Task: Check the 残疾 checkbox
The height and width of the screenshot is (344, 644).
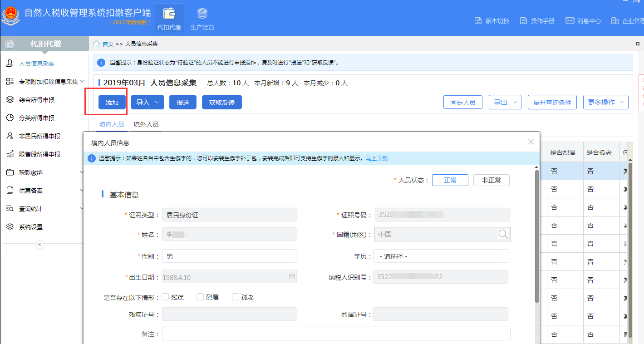Action: tap(165, 297)
